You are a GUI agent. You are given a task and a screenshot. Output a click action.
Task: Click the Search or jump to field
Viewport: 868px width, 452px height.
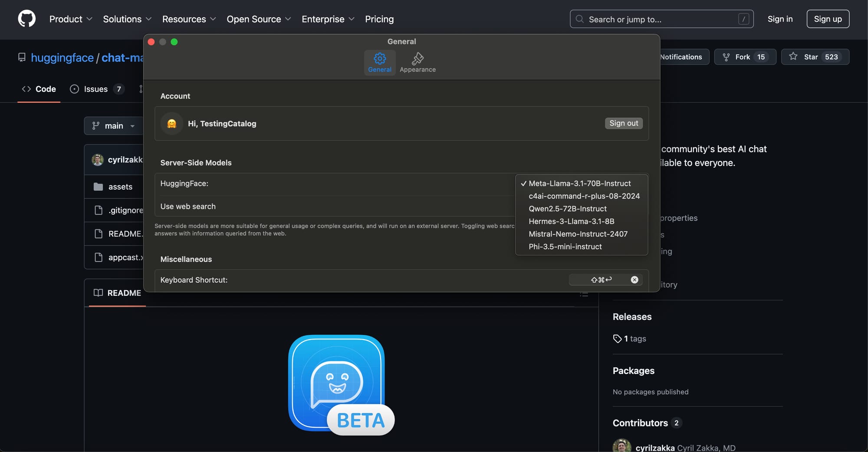[661, 19]
